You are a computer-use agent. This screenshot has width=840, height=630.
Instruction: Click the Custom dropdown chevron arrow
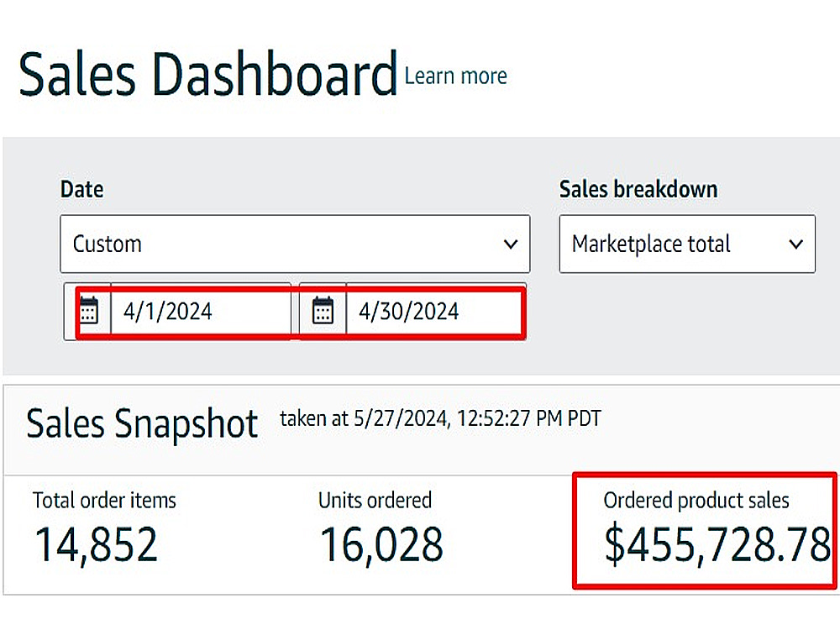click(511, 244)
